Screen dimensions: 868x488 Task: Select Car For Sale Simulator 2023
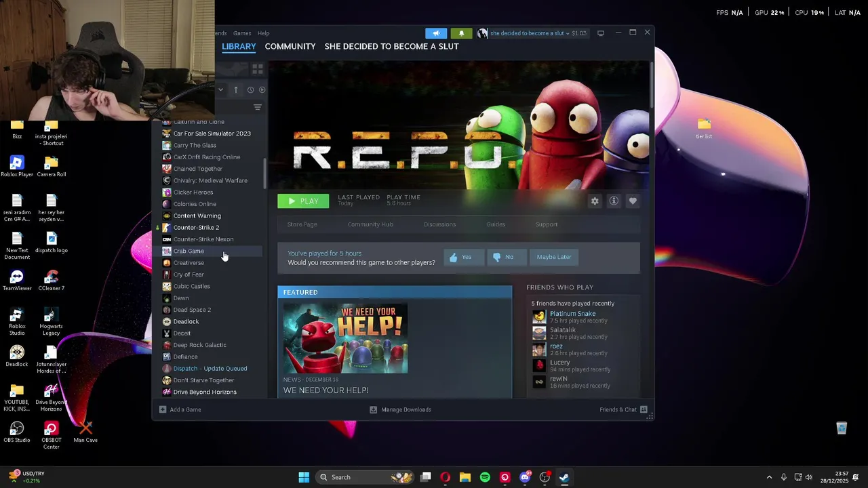212,134
